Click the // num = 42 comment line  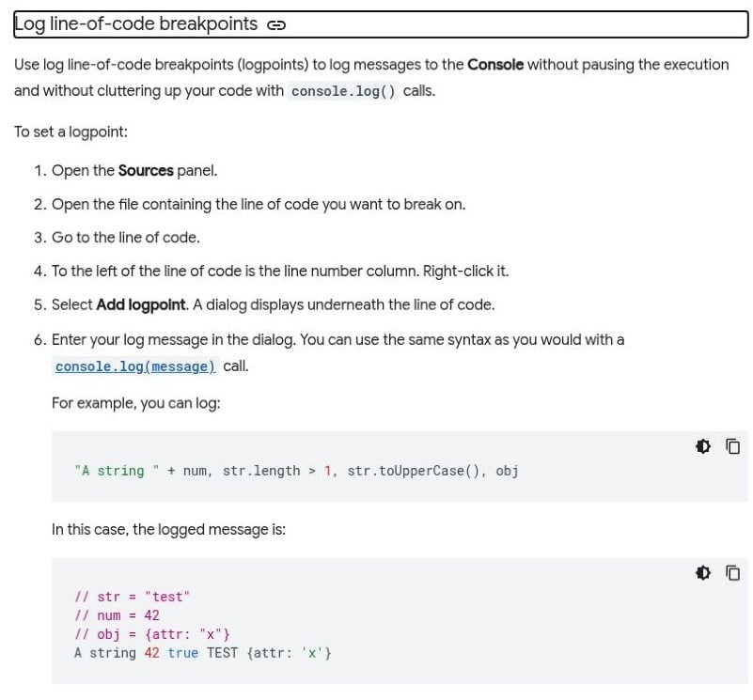click(117, 615)
